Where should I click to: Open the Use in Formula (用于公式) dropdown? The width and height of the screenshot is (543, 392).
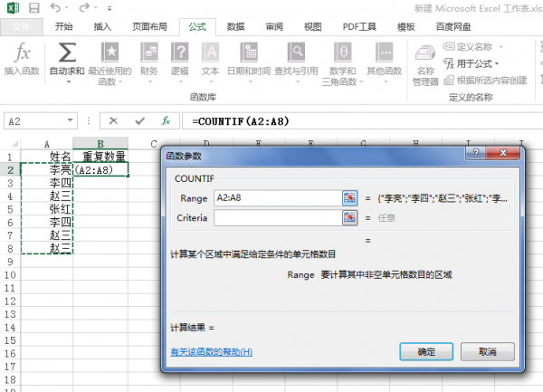coord(472,63)
